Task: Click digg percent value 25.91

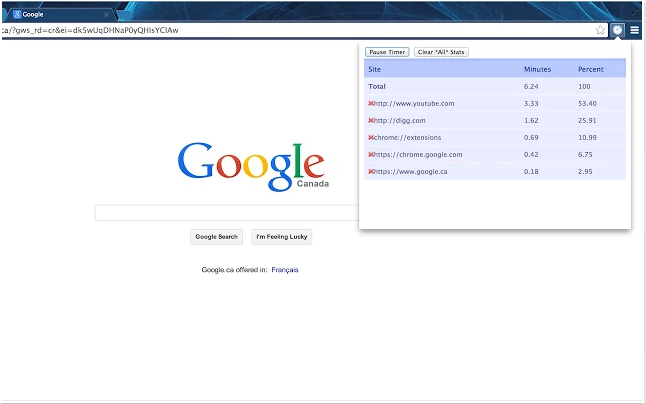Action: click(x=587, y=120)
